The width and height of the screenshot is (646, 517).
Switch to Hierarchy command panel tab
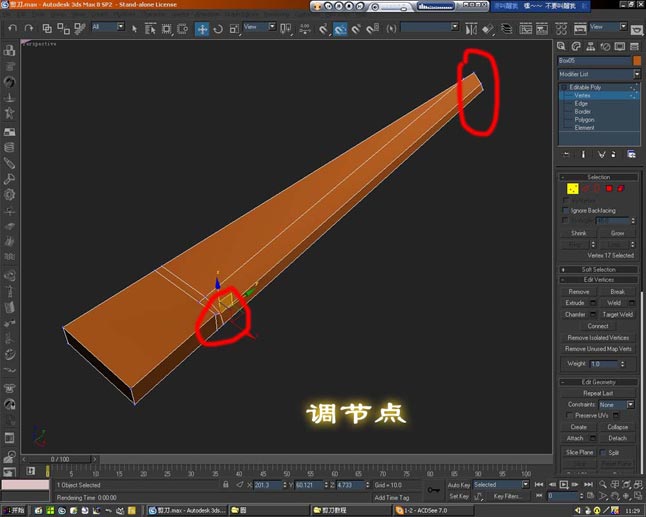coord(590,46)
